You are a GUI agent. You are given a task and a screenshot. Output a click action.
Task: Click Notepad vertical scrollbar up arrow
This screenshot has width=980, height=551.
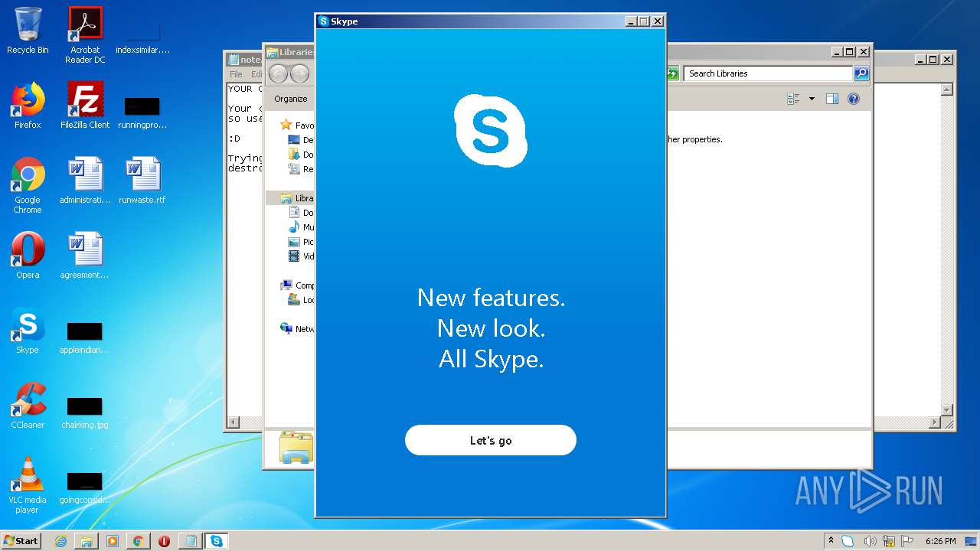(946, 90)
